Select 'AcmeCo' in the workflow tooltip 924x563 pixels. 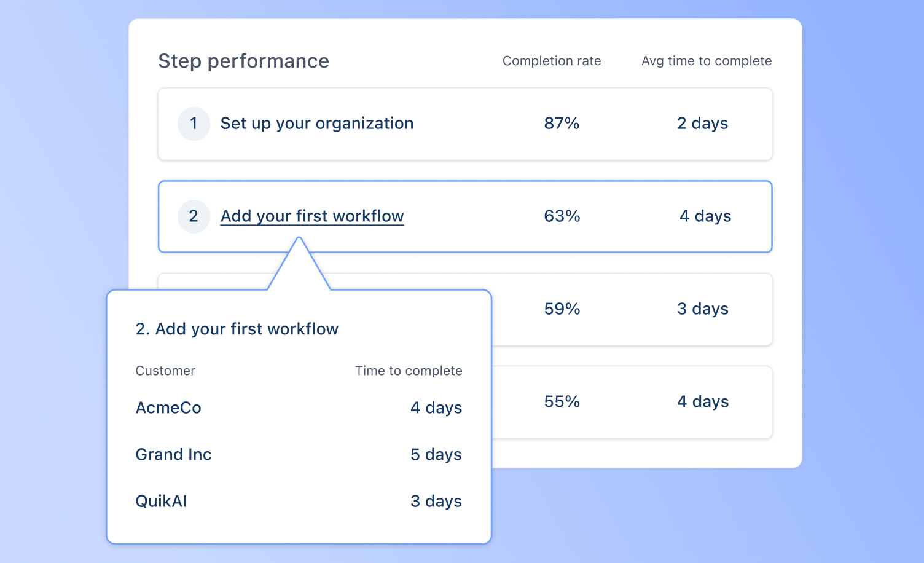pos(168,407)
